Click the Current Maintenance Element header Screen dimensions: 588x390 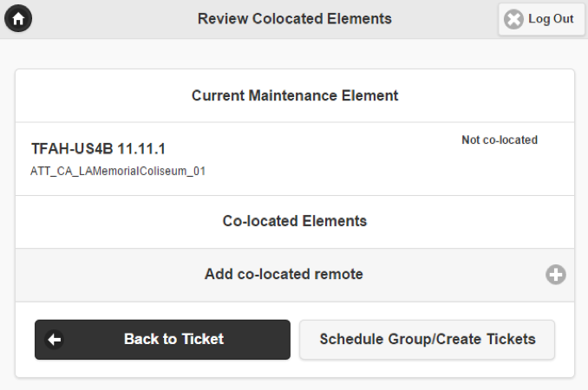295,95
